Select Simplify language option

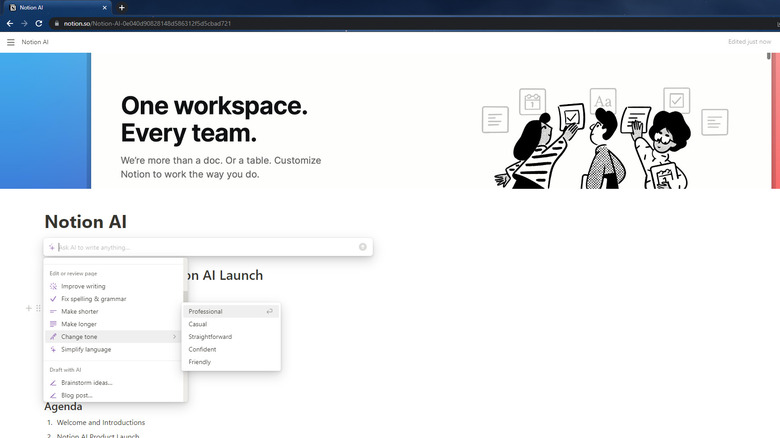pyautogui.click(x=112, y=349)
